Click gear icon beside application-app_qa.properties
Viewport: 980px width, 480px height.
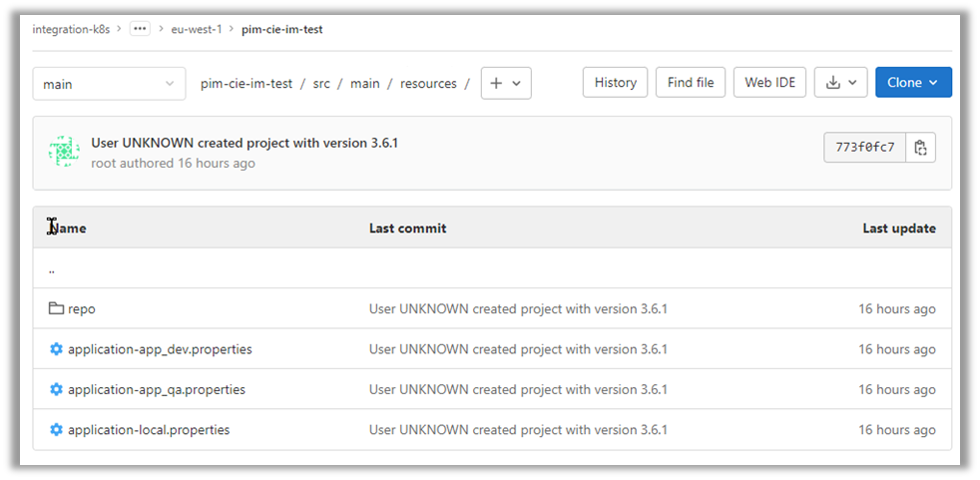click(56, 389)
